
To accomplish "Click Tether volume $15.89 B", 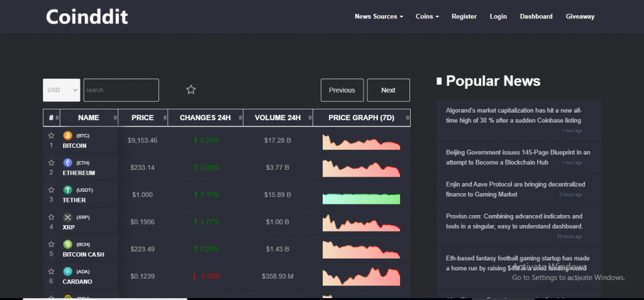I will [277, 195].
